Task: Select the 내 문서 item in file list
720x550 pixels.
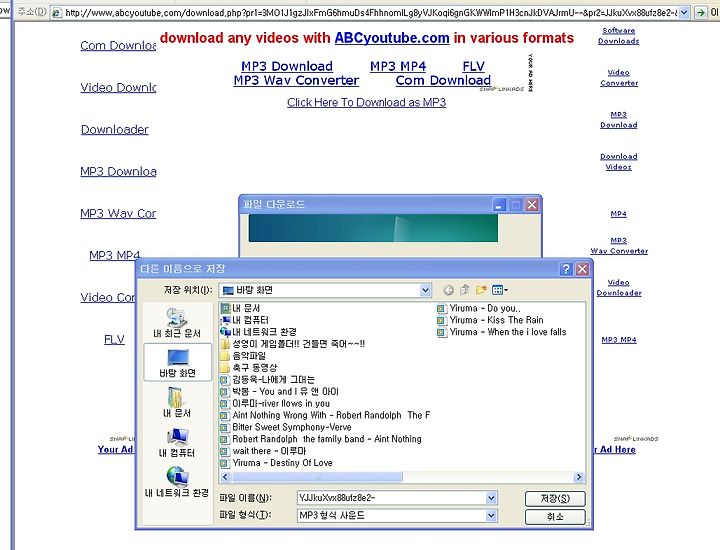Action: point(240,308)
